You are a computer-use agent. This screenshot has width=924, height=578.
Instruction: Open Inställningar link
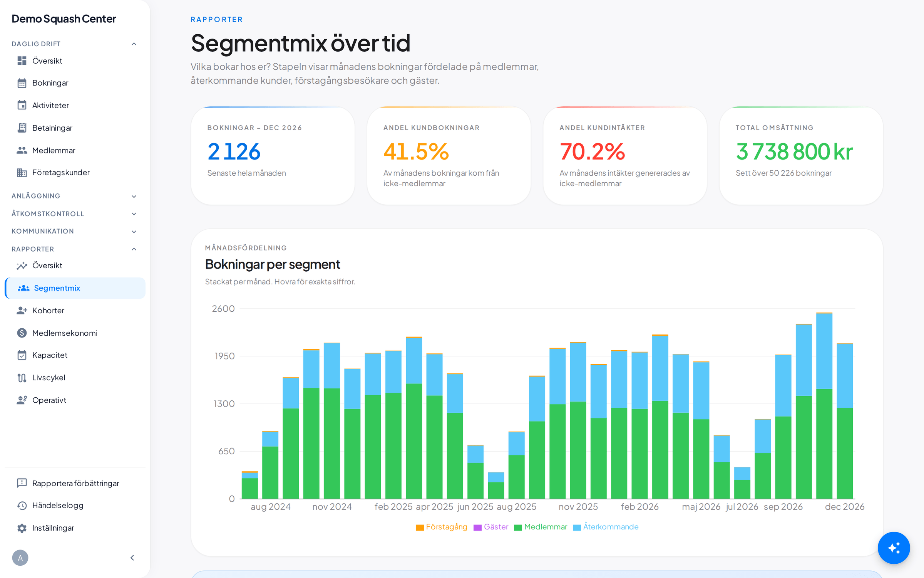[75, 528]
